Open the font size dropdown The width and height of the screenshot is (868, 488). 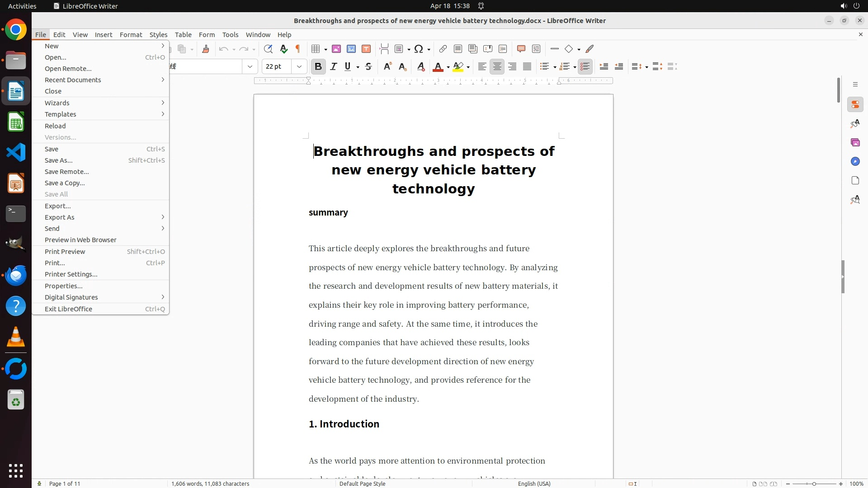(x=299, y=66)
